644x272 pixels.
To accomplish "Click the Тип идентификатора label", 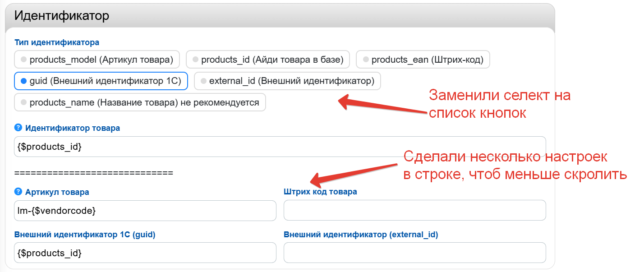I will point(57,42).
